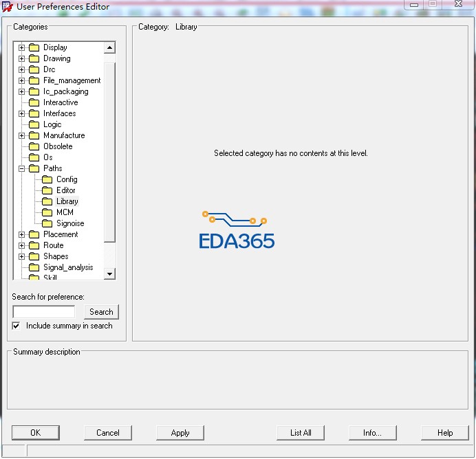The height and width of the screenshot is (459, 476).
Task: Apply the preference changes
Action: 180,433
